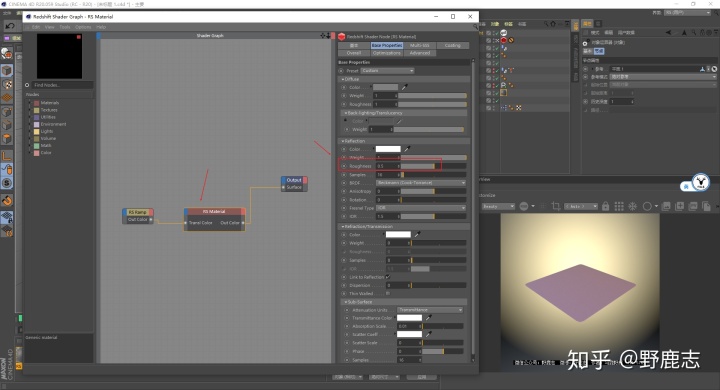The height and width of the screenshot is (390, 720).
Task: Open the Attenuation Units dropdown
Action: tap(430, 310)
